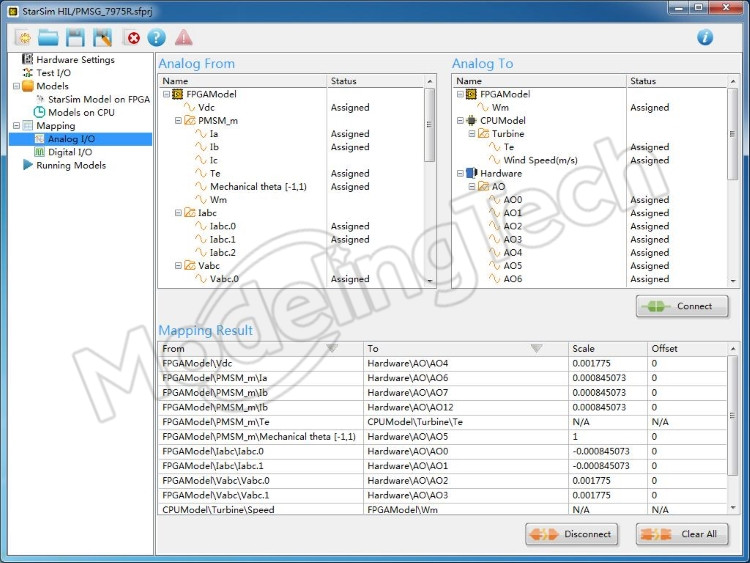
Task: Select AO0 hardware output channel
Action: 512,200
